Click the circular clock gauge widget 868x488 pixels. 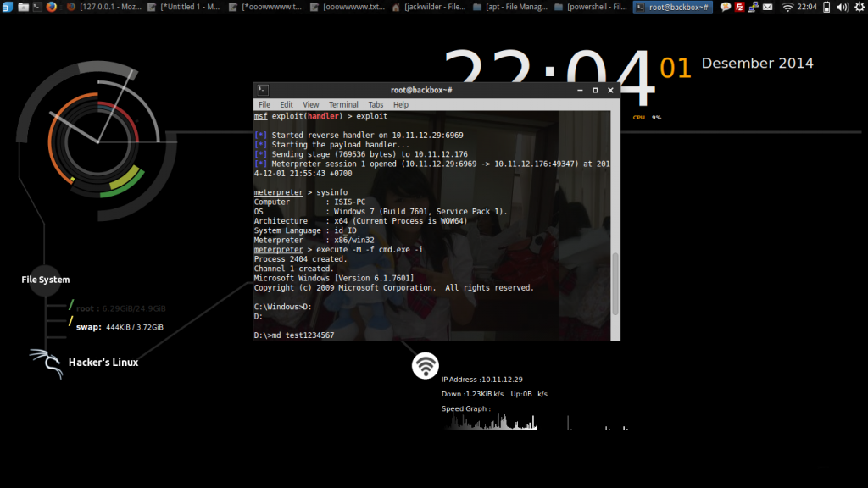(98, 141)
